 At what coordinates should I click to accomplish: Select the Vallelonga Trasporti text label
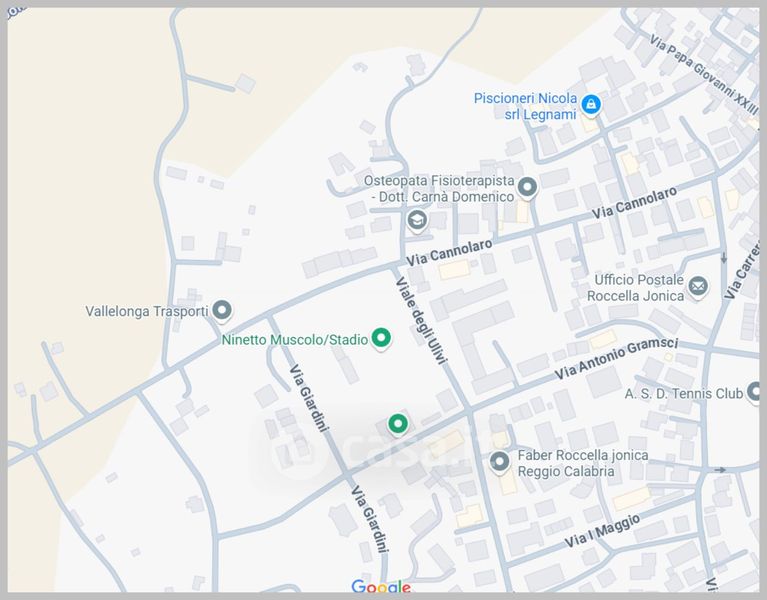[x=147, y=311]
